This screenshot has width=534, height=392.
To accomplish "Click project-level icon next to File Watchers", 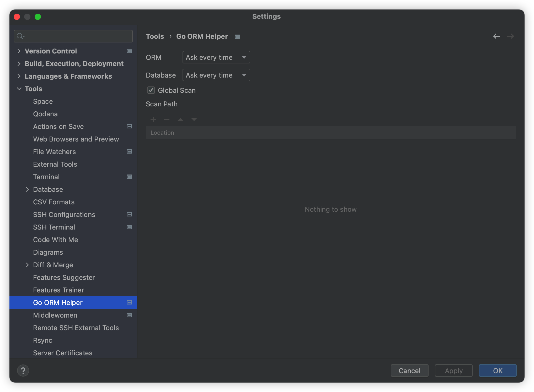I will 129,151.
